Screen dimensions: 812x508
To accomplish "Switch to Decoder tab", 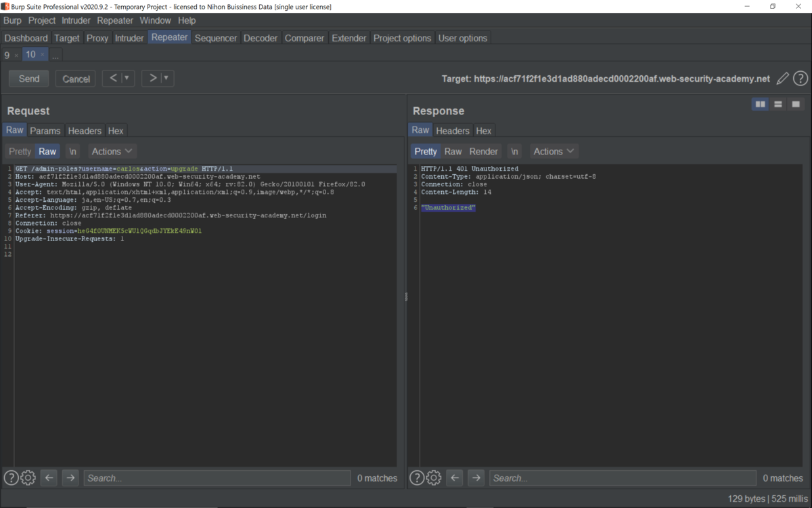I will [261, 38].
